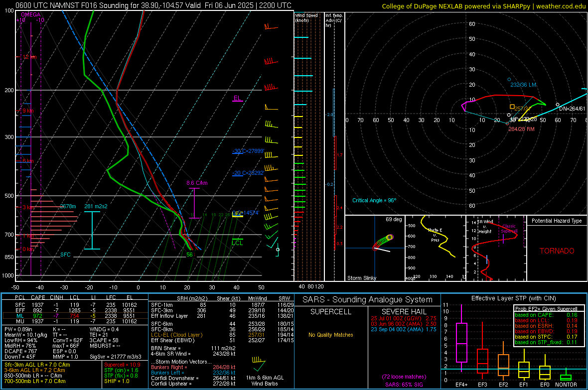Click the LCL-EL (Cloud Layer) row label
588x390 pixels.
coord(176,335)
